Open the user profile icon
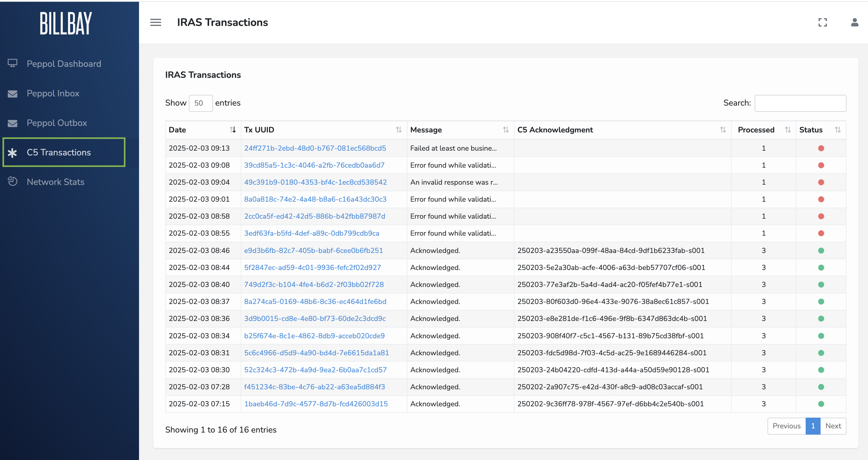 855,23
